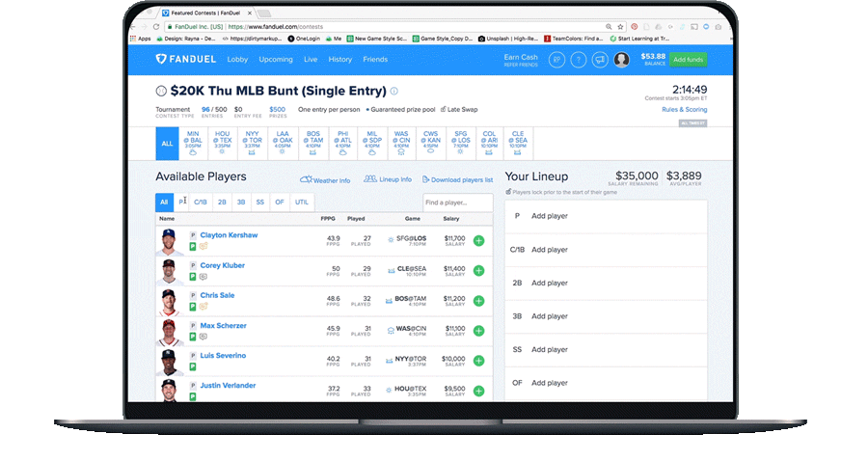Click the contest info icon beside title
The height and width of the screenshot is (461, 868).
point(394,92)
